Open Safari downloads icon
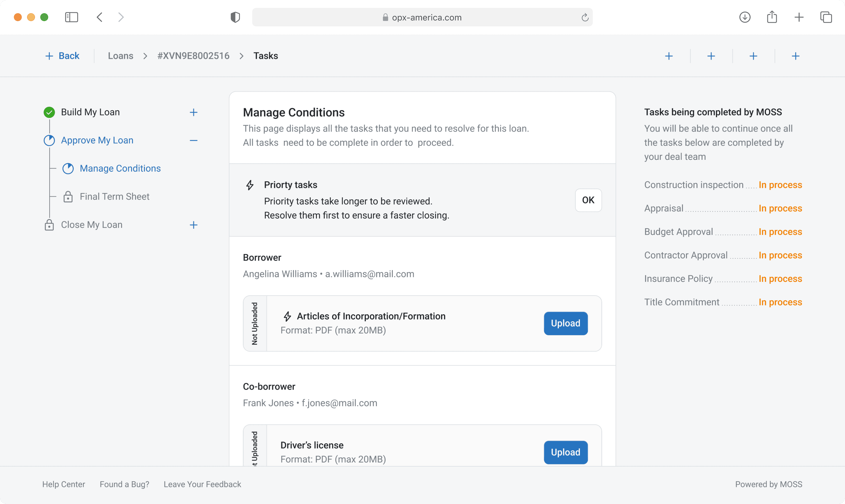The image size is (845, 504). [x=745, y=17]
